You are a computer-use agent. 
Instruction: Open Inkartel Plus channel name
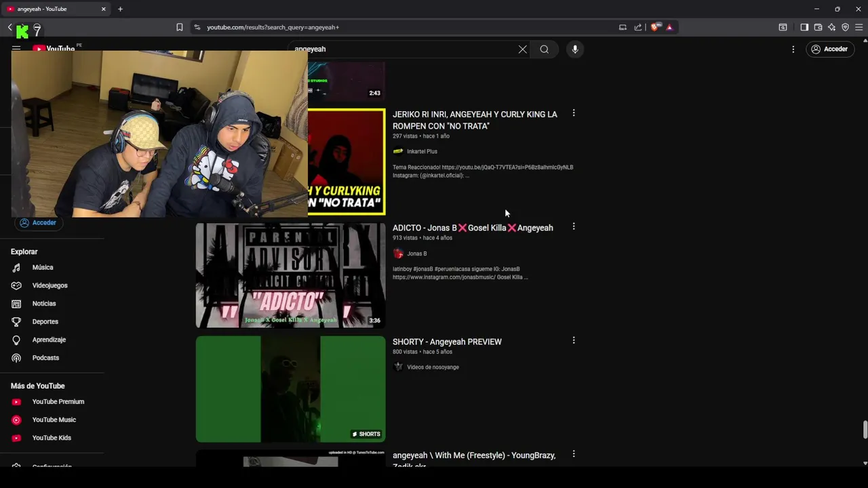(422, 151)
